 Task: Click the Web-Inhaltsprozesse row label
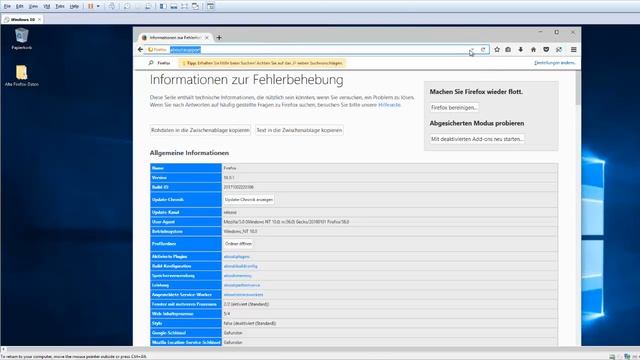click(173, 314)
